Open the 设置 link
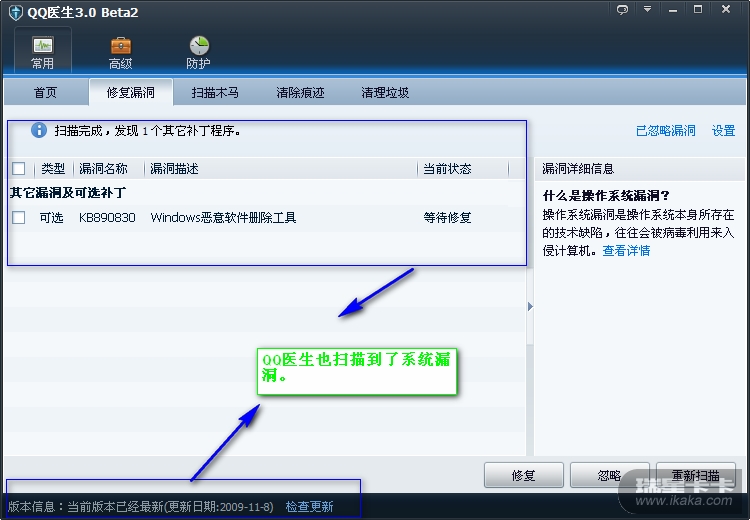750x520 pixels. [723, 131]
